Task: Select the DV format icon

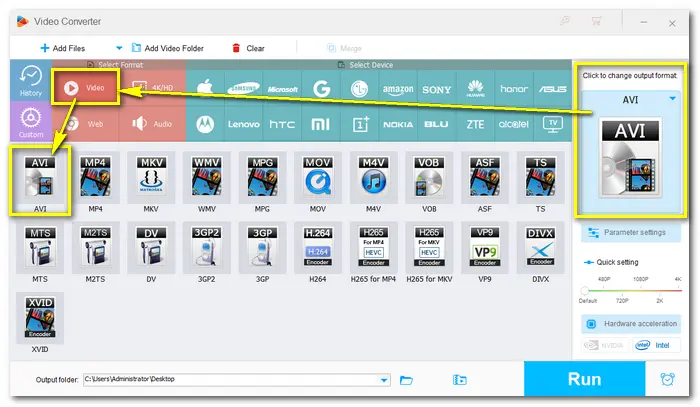Action: [x=151, y=248]
